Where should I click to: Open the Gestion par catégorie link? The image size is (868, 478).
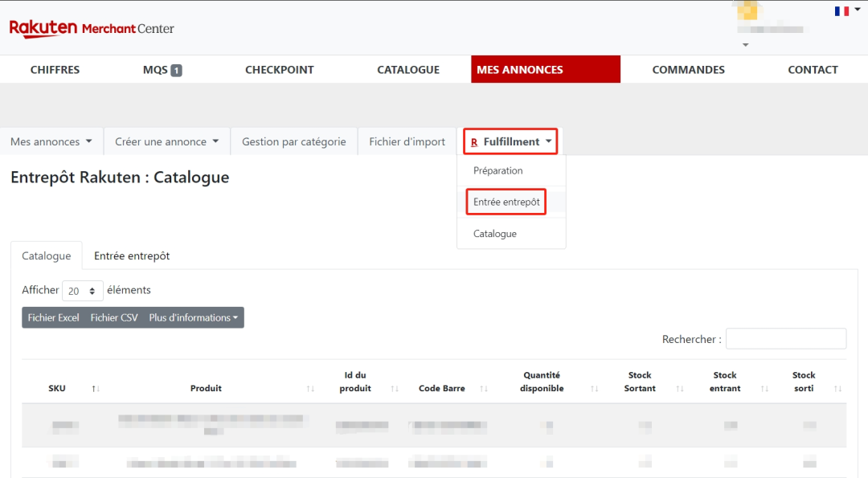(293, 141)
